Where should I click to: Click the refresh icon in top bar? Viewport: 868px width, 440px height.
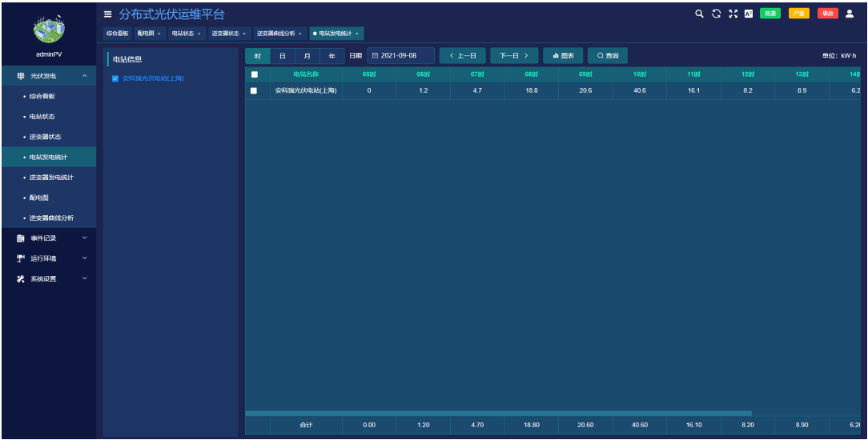[715, 14]
